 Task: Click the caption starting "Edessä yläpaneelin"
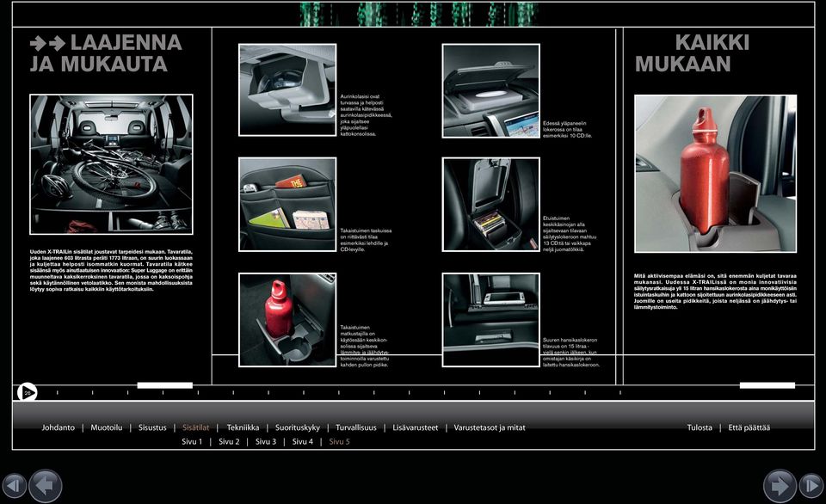(x=568, y=130)
